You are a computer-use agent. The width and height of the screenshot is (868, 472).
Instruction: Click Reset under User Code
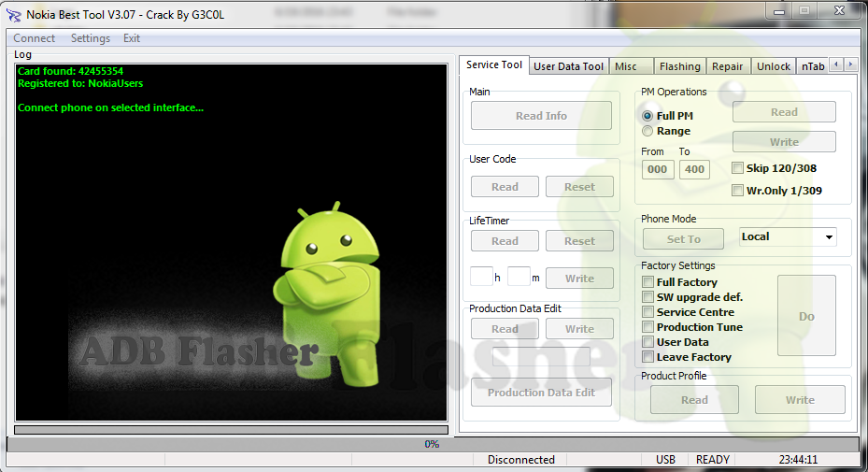click(x=579, y=187)
